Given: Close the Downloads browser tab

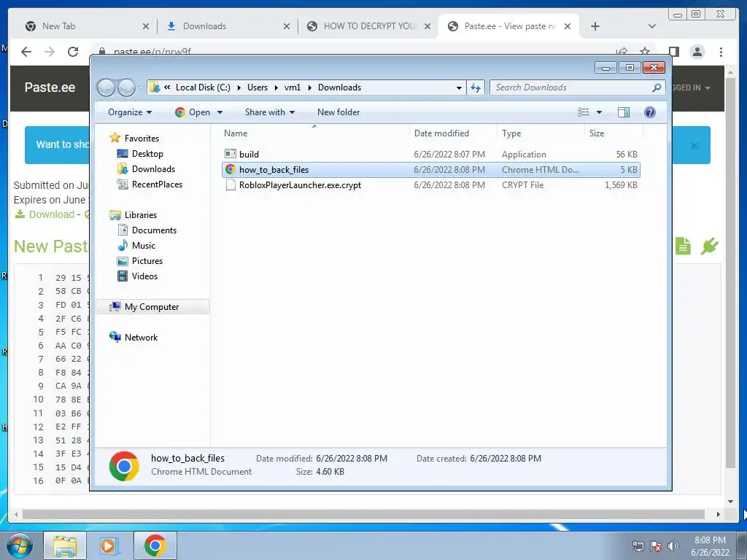Looking at the screenshot, I should coord(286,26).
